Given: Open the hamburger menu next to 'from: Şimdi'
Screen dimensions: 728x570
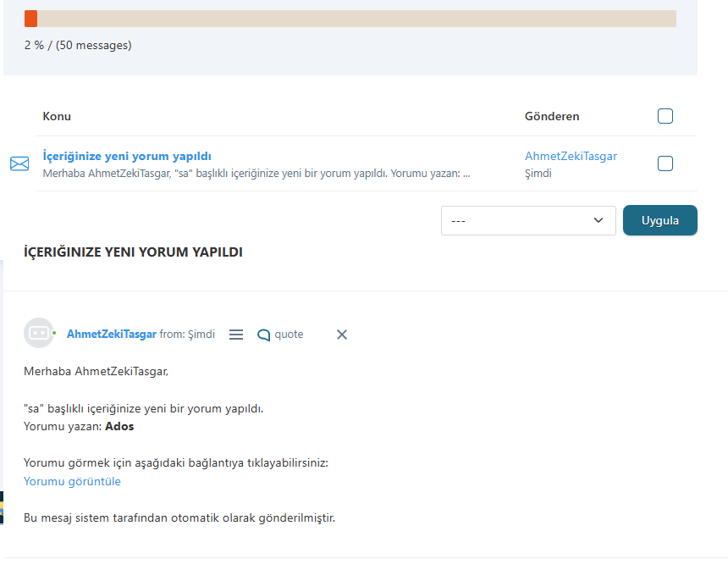Looking at the screenshot, I should tap(236, 335).
